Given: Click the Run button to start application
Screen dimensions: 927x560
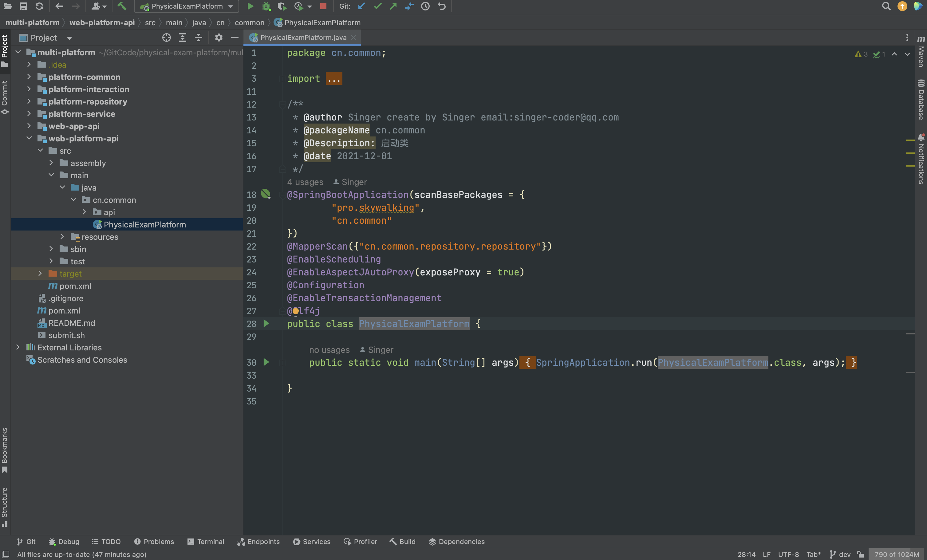Looking at the screenshot, I should click(250, 6).
